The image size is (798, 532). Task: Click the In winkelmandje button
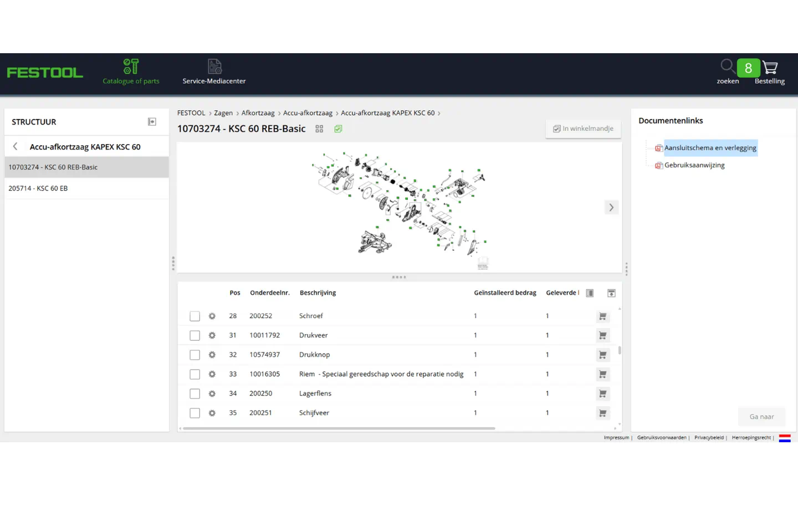pos(583,129)
